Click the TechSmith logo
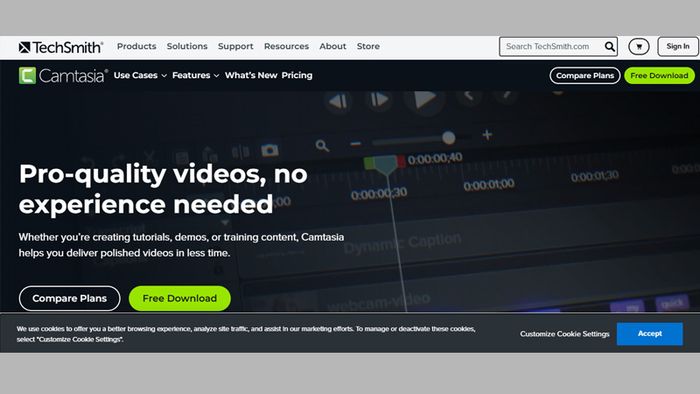Image resolution: width=700 pixels, height=394 pixels. (x=61, y=47)
